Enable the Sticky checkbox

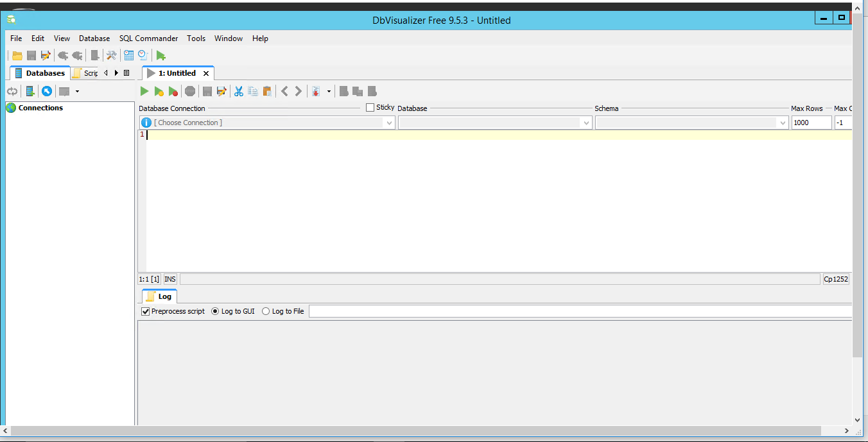tap(370, 108)
